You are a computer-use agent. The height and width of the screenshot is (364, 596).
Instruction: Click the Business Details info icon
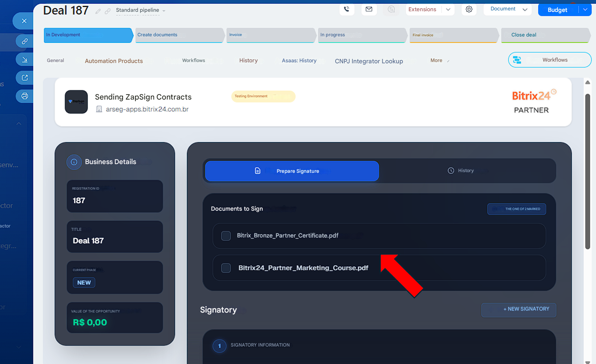tap(74, 162)
